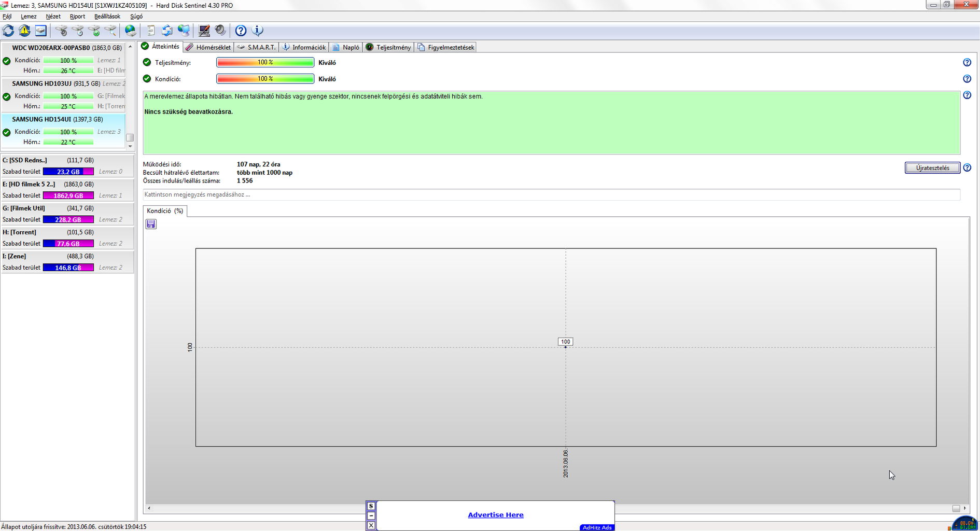The width and height of the screenshot is (980, 531).
Task: Switch to the Teljesítmény tab
Action: pyautogui.click(x=388, y=47)
